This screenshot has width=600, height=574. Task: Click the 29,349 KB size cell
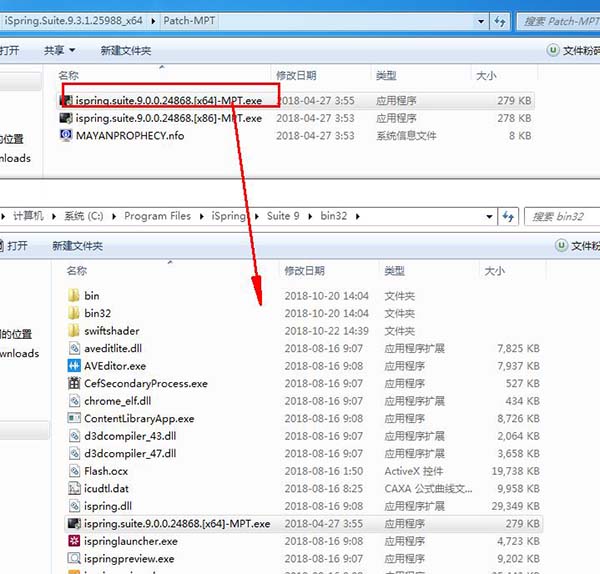tap(515, 506)
